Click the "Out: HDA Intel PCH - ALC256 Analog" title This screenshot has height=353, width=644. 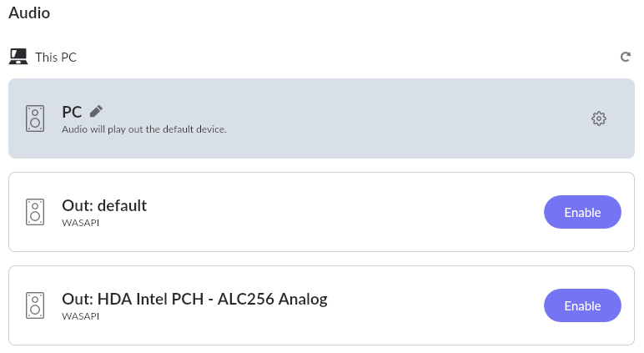194,299
